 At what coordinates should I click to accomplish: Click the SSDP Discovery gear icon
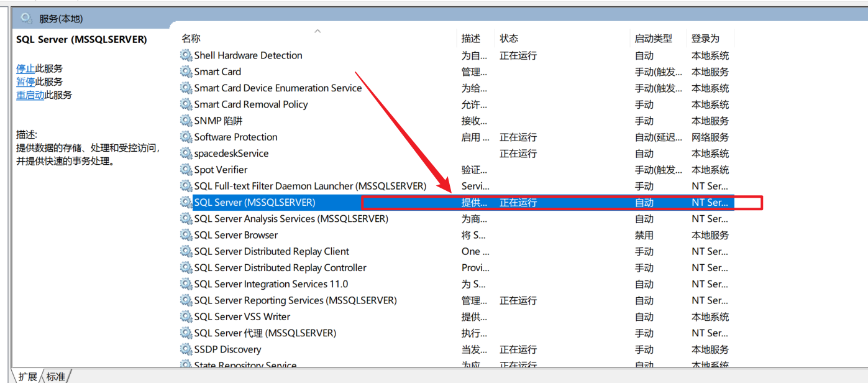click(186, 349)
